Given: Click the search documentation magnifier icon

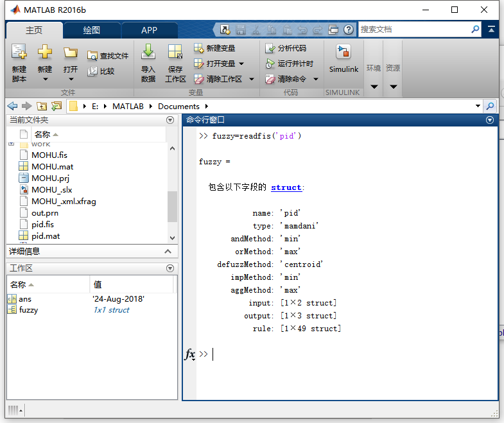Looking at the screenshot, I should click(x=475, y=30).
